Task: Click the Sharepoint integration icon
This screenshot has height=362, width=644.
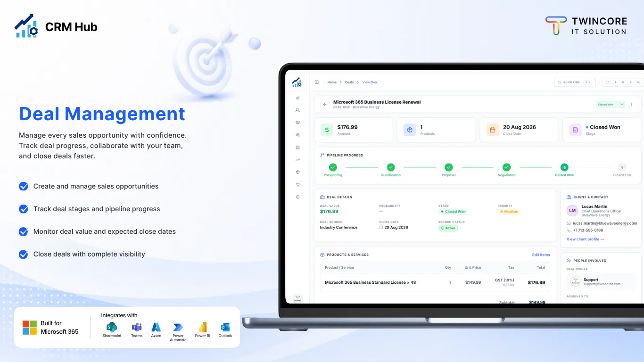Action: click(112, 327)
